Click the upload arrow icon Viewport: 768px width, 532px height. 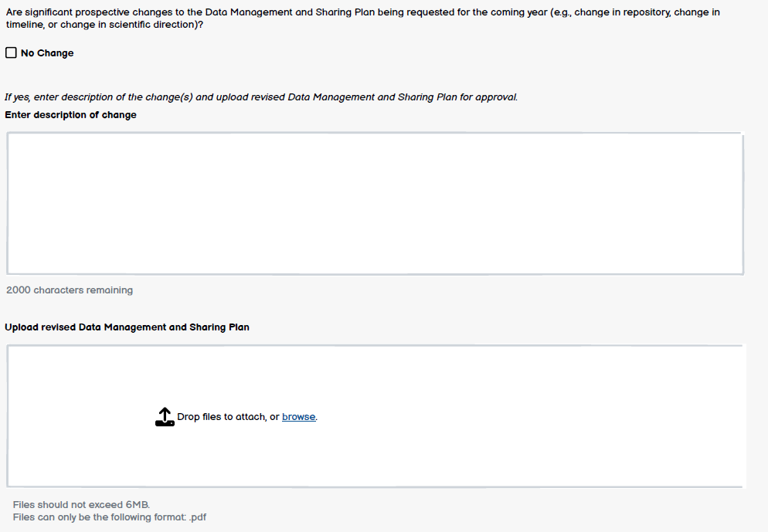point(165,417)
